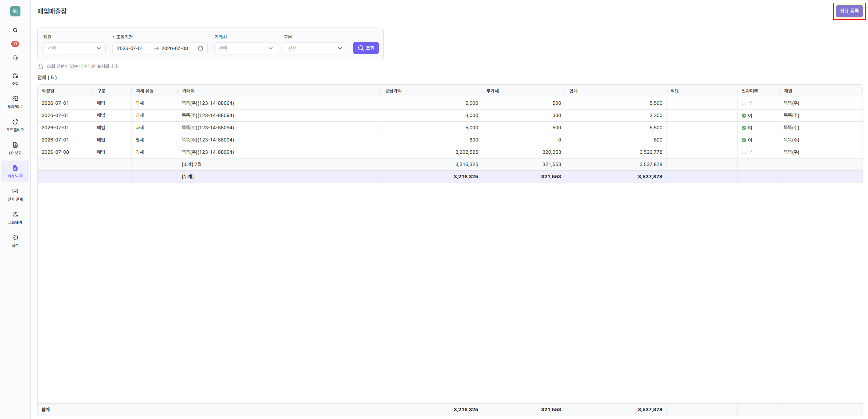Open the 설정 gear menu
This screenshot has height=419, width=868.
pos(15,241)
